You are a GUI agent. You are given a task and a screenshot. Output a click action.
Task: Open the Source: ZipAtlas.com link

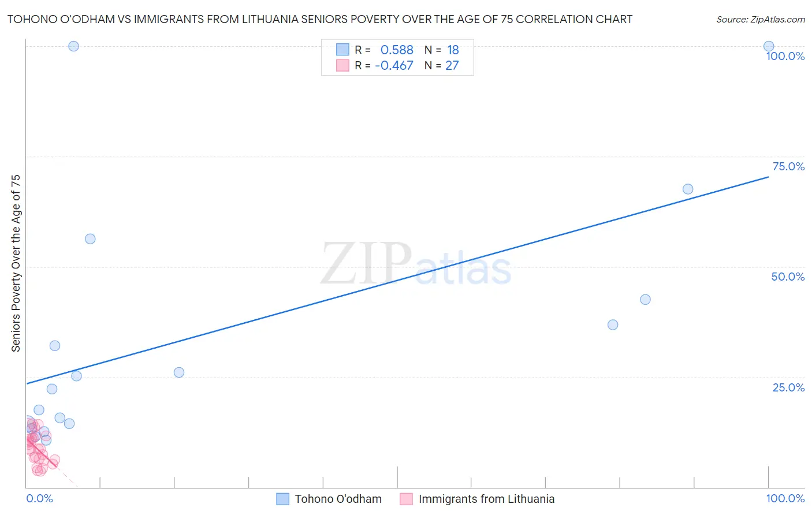[x=761, y=19]
